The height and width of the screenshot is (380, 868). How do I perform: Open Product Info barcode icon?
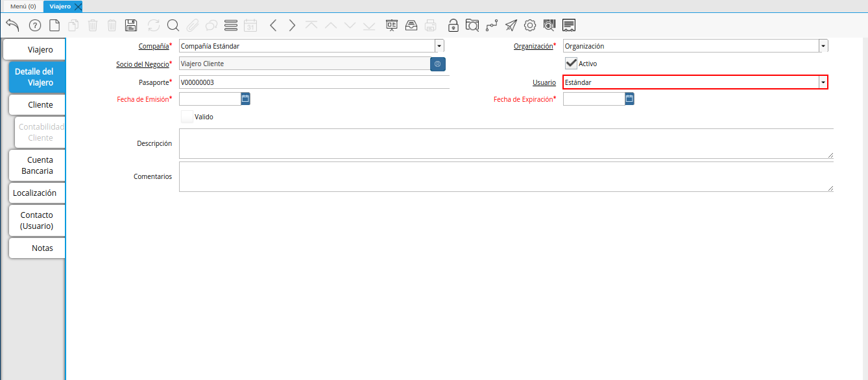(549, 25)
